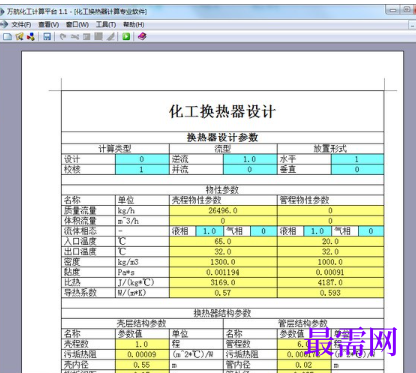The image size is (416, 373).
Task: Click shell-side 气相 cell showing 0
Action: [263, 231]
